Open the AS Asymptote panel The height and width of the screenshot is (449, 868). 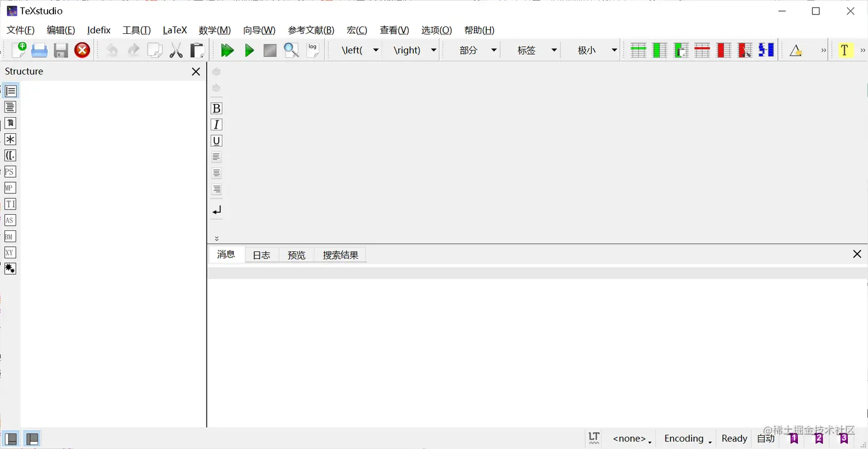click(10, 220)
